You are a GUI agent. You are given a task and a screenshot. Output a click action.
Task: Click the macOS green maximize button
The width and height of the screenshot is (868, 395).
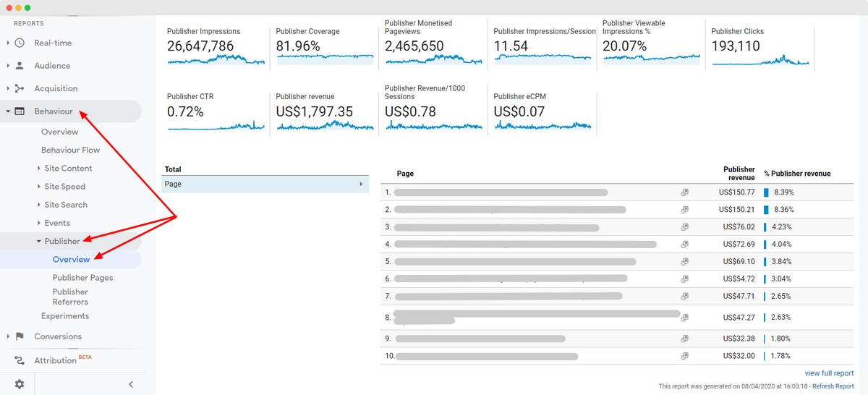click(x=27, y=7)
